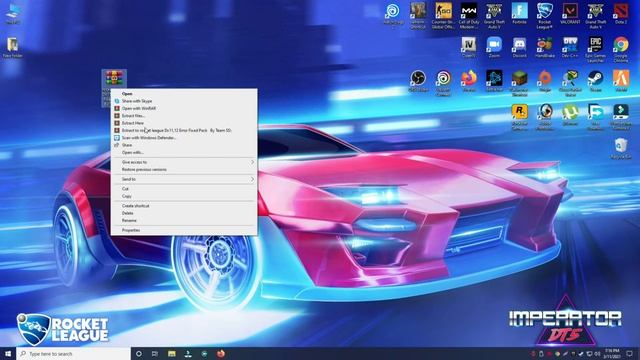The image size is (640, 360).
Task: Open the VALORANT desktop shortcut
Action: coord(570,13)
